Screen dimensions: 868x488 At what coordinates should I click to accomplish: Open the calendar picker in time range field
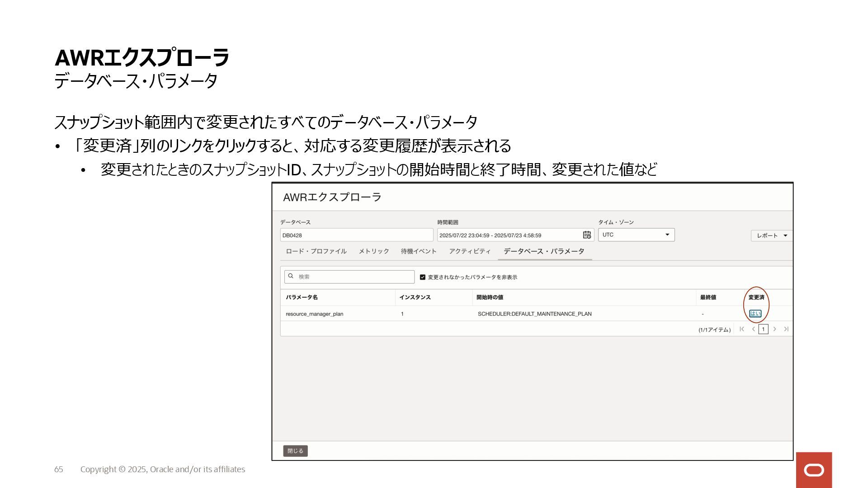587,235
